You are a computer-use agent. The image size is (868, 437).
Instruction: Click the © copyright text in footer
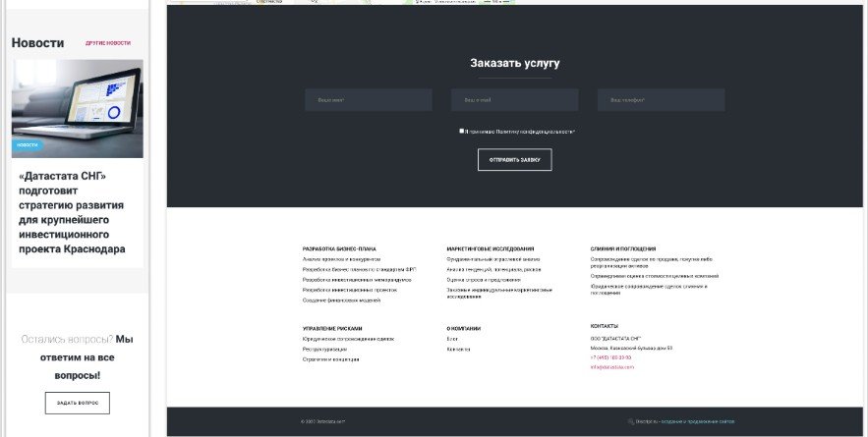(x=322, y=421)
